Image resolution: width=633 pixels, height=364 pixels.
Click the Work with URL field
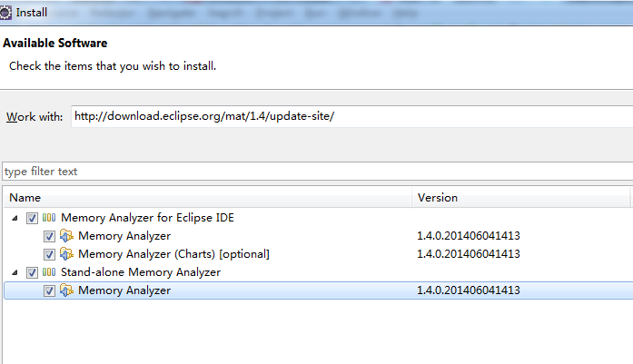pos(351,116)
